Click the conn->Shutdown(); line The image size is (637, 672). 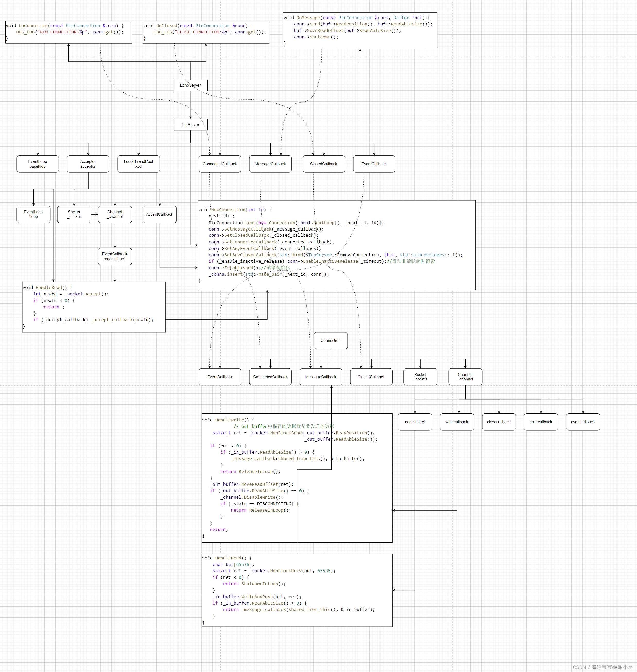pyautogui.click(x=316, y=37)
